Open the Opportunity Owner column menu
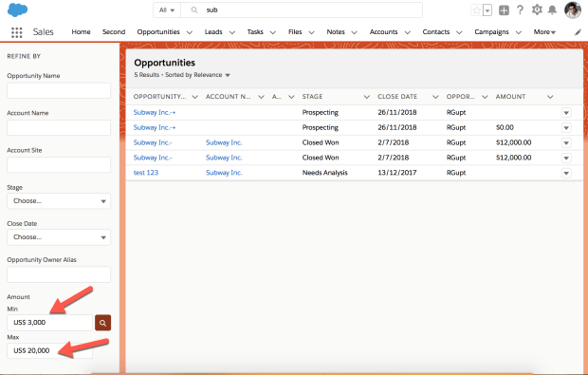This screenshot has width=588, height=375. (485, 97)
